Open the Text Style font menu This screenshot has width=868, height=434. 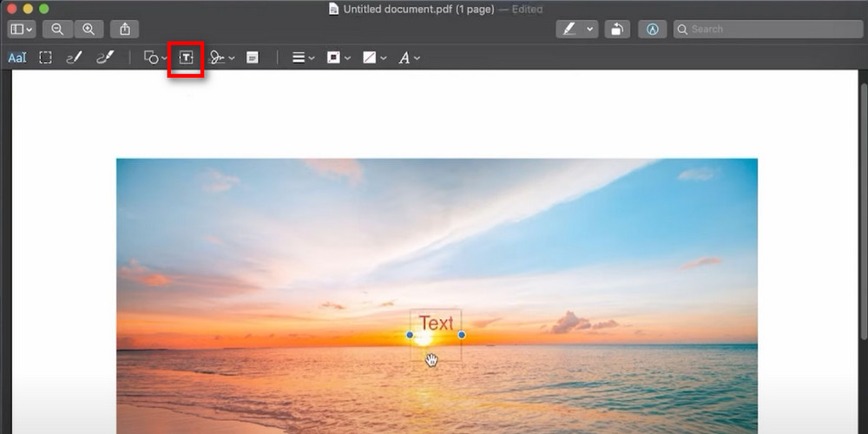pos(410,57)
